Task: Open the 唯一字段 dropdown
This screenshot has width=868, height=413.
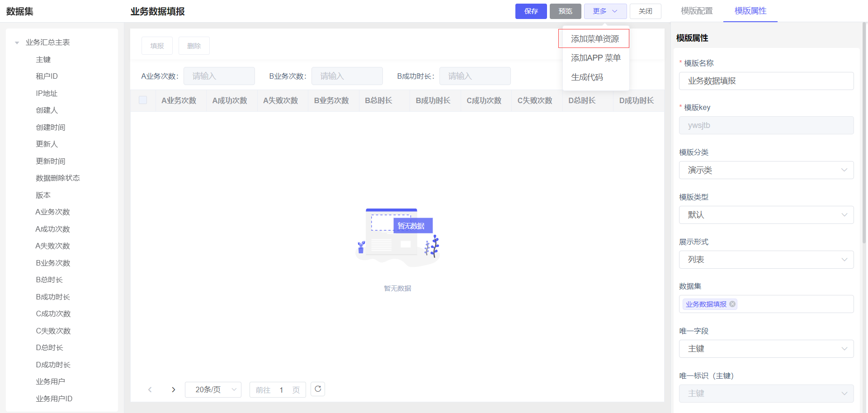Action: [x=766, y=349]
